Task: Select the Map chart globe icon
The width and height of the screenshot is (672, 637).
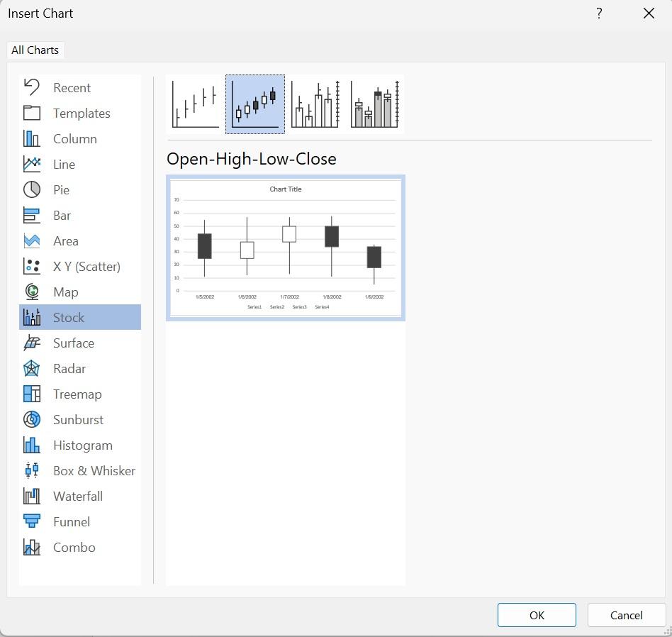Action: click(x=32, y=292)
